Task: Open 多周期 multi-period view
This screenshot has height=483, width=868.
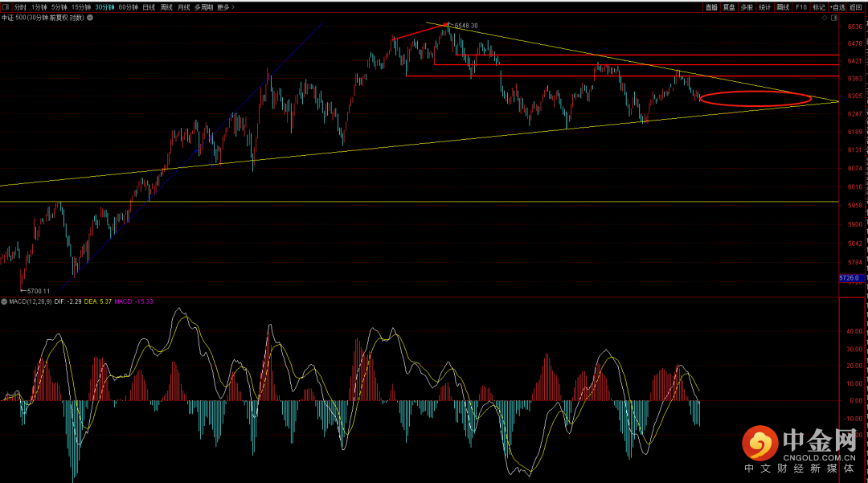Action: (x=203, y=7)
